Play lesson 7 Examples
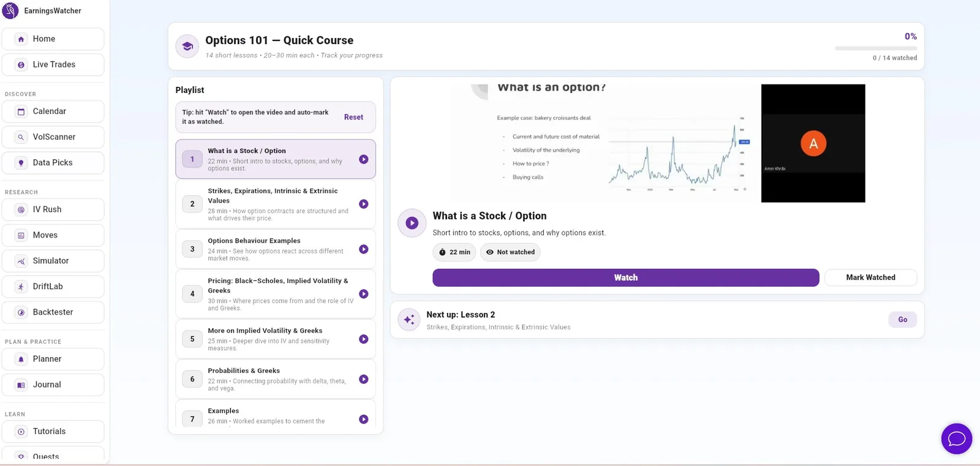Screen dimensions: 980x466 [364, 419]
